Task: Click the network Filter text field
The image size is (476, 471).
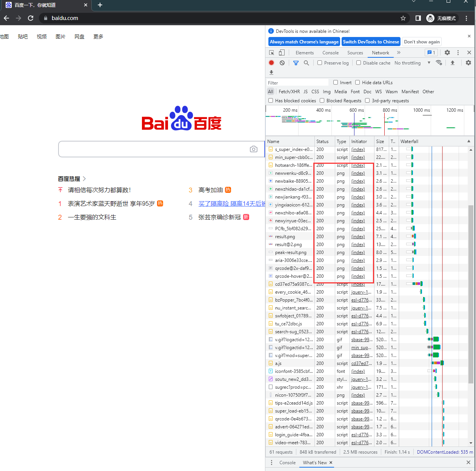Action: [298, 83]
